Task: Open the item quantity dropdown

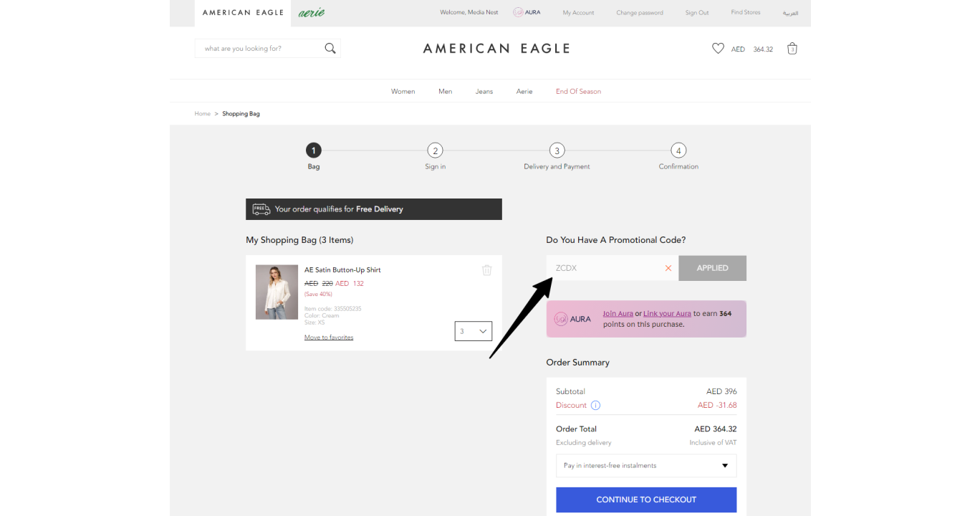Action: pyautogui.click(x=474, y=331)
